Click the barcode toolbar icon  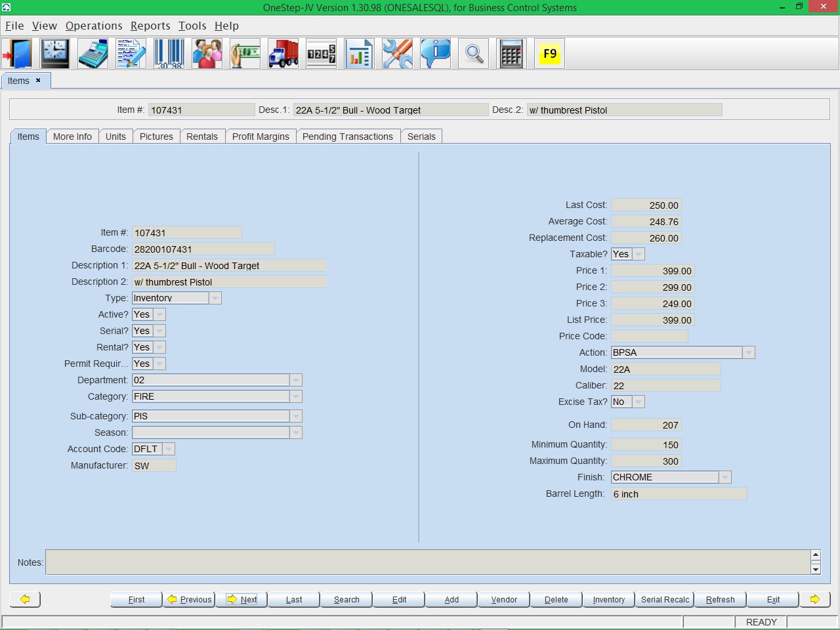[169, 54]
